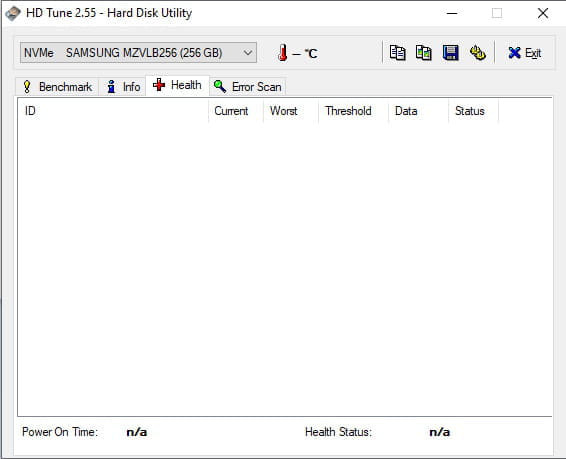Click the save screenshot floppy disk icon
The image size is (566, 459).
pyautogui.click(x=450, y=53)
